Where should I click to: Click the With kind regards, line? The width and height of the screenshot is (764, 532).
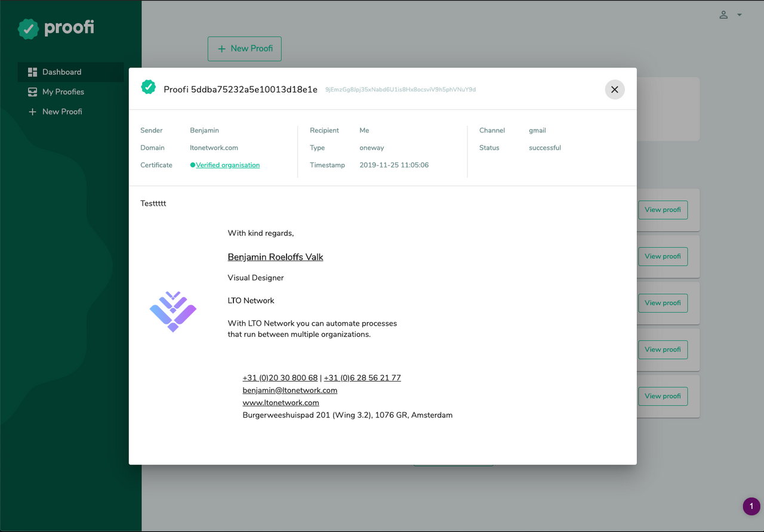click(261, 233)
